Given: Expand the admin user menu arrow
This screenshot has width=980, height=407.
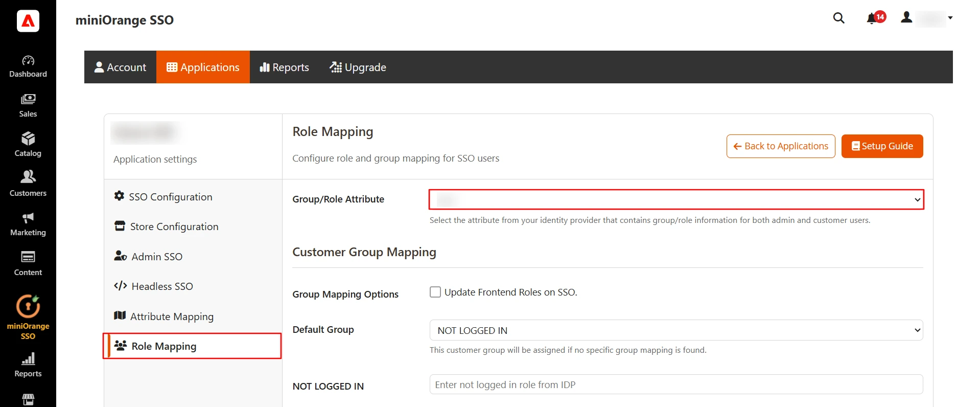Looking at the screenshot, I should point(950,18).
